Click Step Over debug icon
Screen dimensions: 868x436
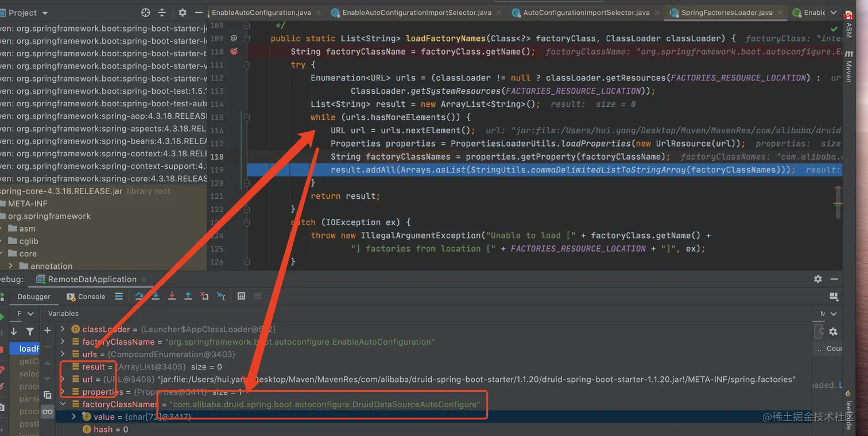point(139,296)
